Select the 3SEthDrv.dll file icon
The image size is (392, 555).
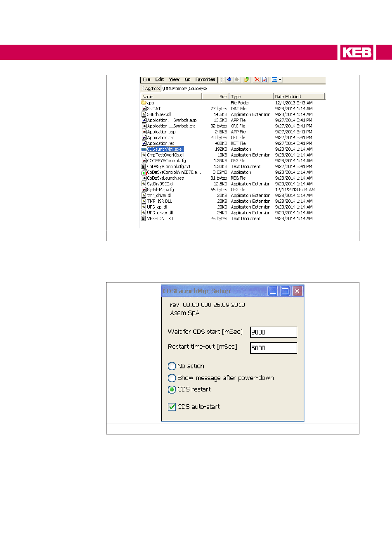point(144,114)
